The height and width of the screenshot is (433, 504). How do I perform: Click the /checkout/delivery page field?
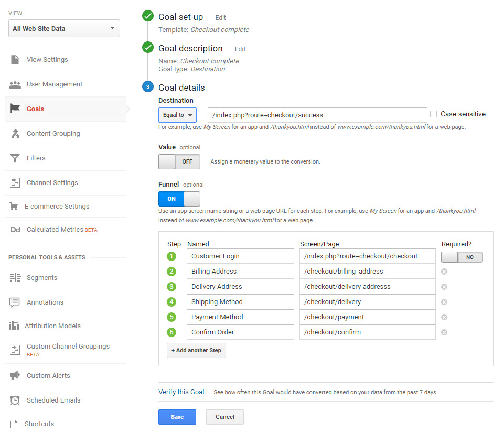368,302
